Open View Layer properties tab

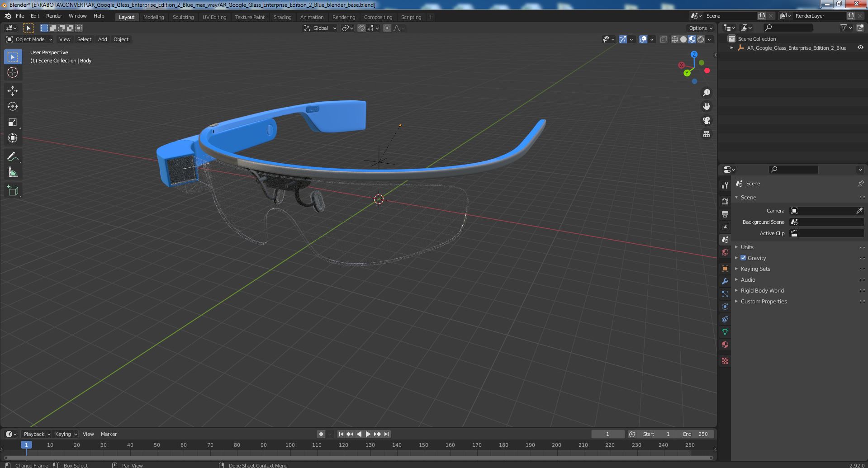(725, 227)
